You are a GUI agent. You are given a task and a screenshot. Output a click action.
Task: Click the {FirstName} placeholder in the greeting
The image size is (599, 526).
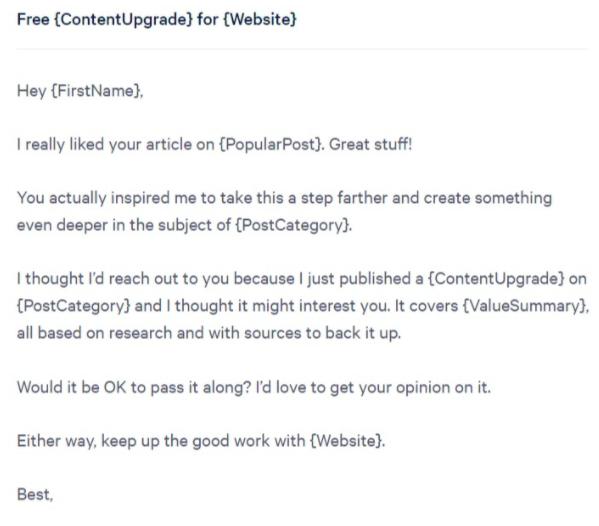(96, 91)
